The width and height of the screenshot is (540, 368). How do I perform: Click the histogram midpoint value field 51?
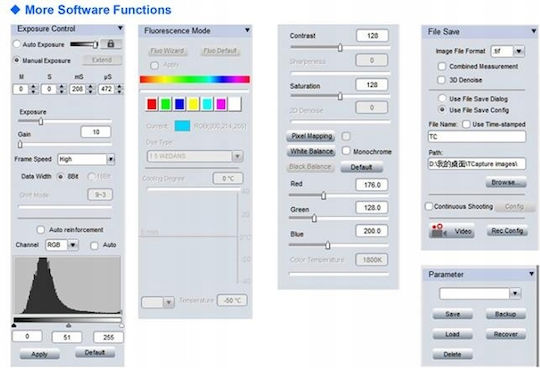[67, 337]
